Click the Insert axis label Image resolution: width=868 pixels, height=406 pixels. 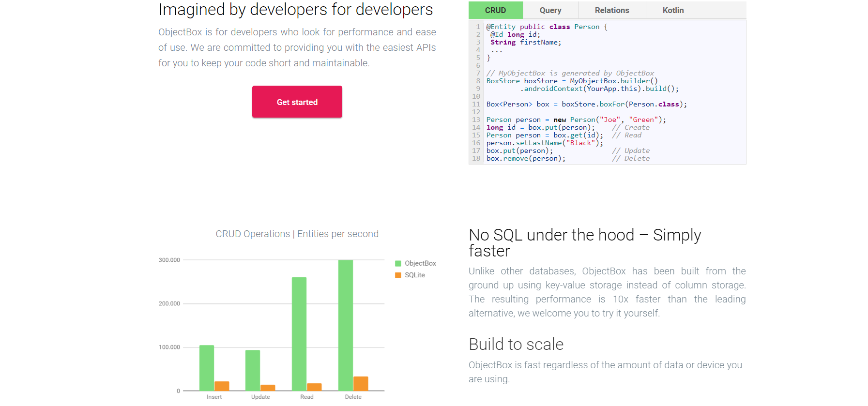pos(214,397)
